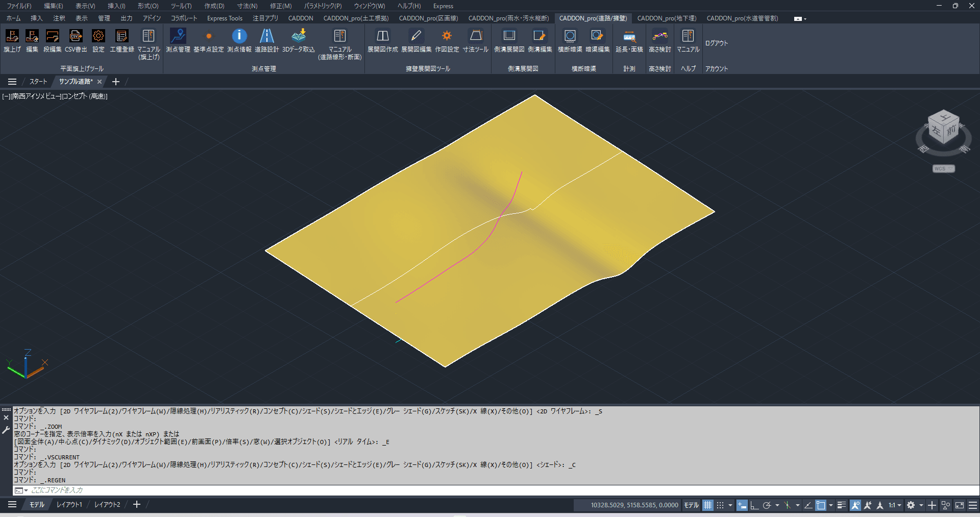The image size is (980, 517).
Task: Expand object snap settings dropdown arrow
Action: [x=831, y=505]
